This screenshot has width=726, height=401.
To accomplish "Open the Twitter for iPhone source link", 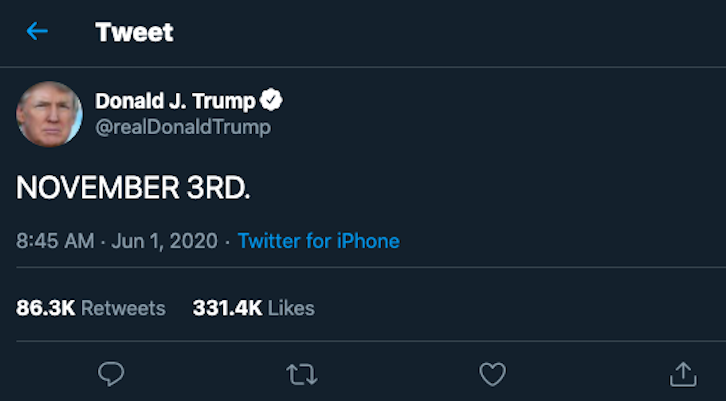I will [x=319, y=241].
